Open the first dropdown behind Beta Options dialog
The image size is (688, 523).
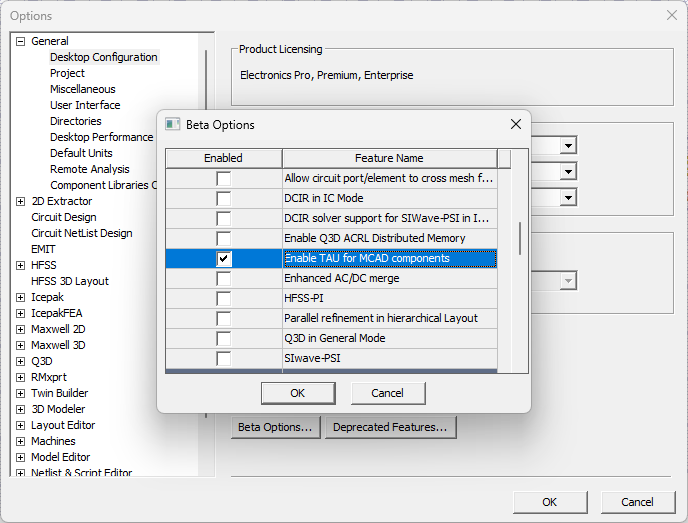point(568,146)
